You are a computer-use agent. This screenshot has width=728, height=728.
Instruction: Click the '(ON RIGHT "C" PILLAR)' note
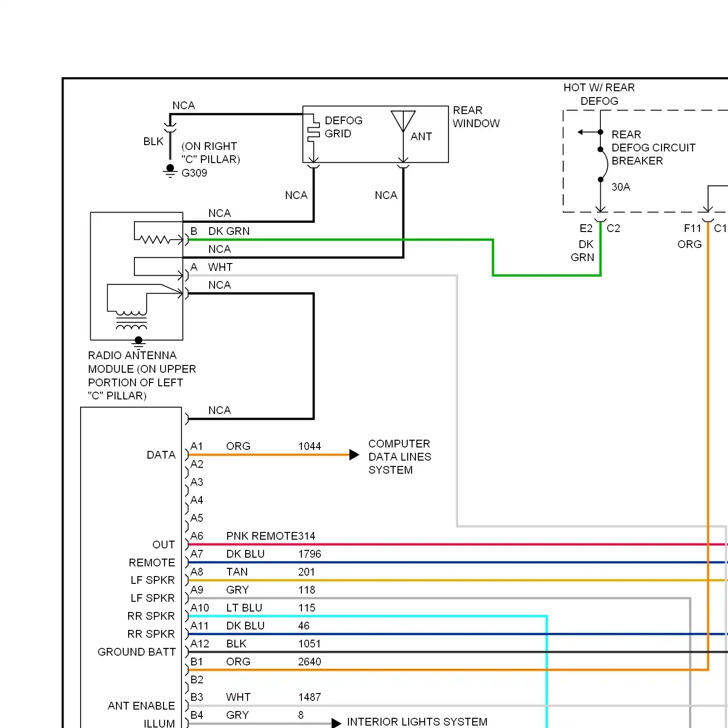(x=211, y=153)
